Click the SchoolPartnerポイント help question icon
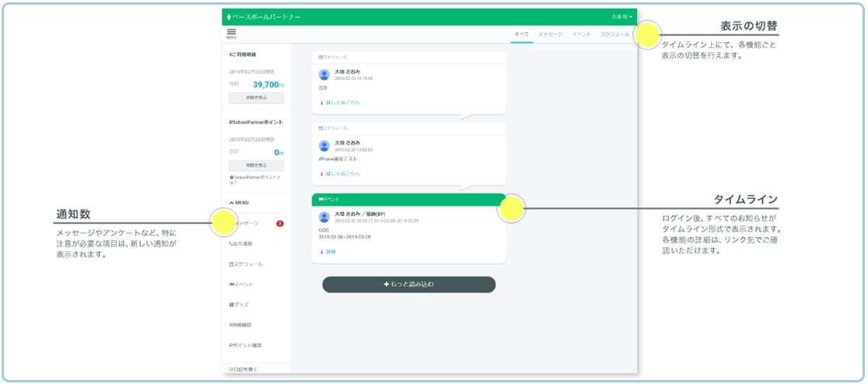 coord(231,177)
